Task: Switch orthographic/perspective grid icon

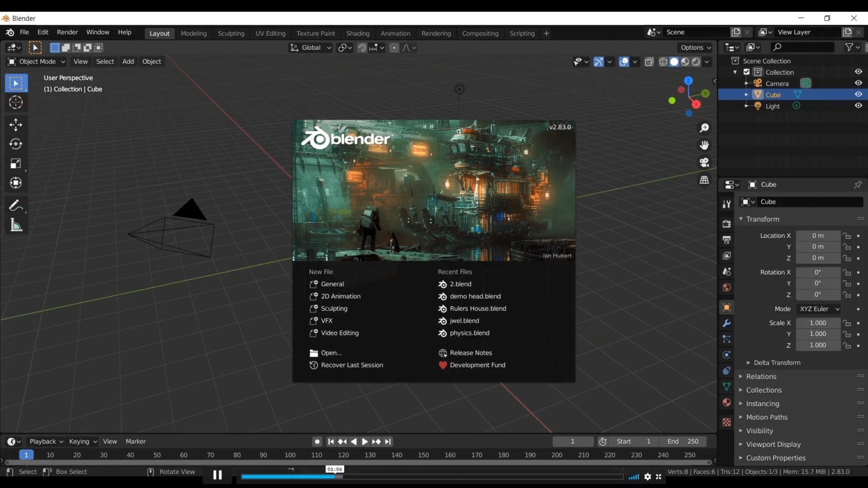Action: (x=704, y=180)
